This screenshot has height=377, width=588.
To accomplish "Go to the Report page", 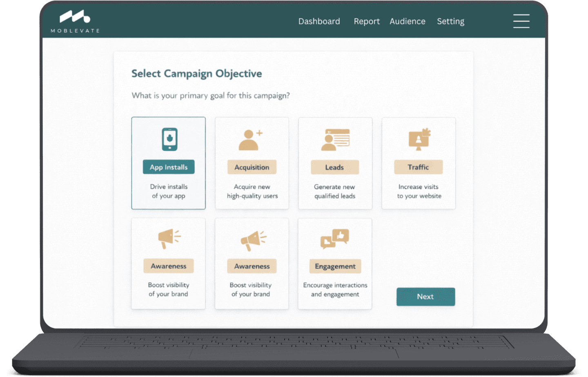I will pos(367,21).
